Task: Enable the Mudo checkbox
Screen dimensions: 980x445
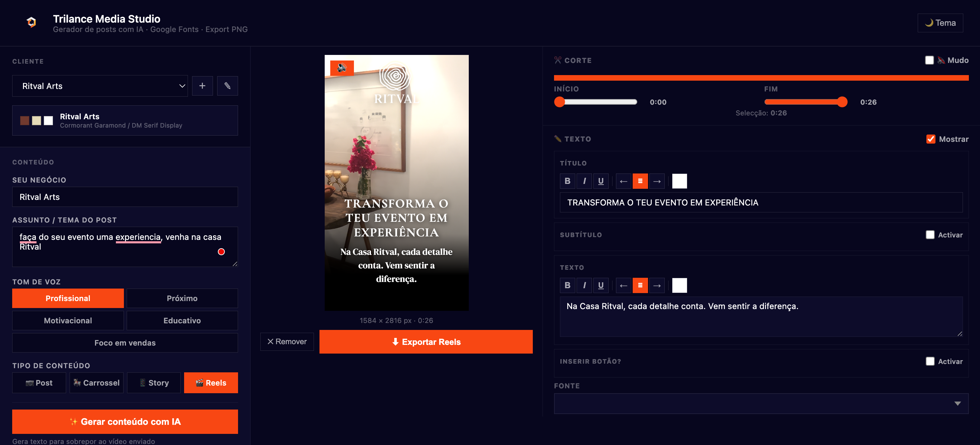Action: click(929, 60)
